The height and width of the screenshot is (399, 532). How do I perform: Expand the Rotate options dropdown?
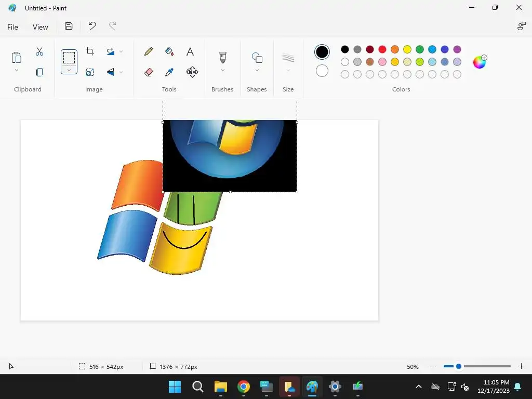pyautogui.click(x=121, y=51)
